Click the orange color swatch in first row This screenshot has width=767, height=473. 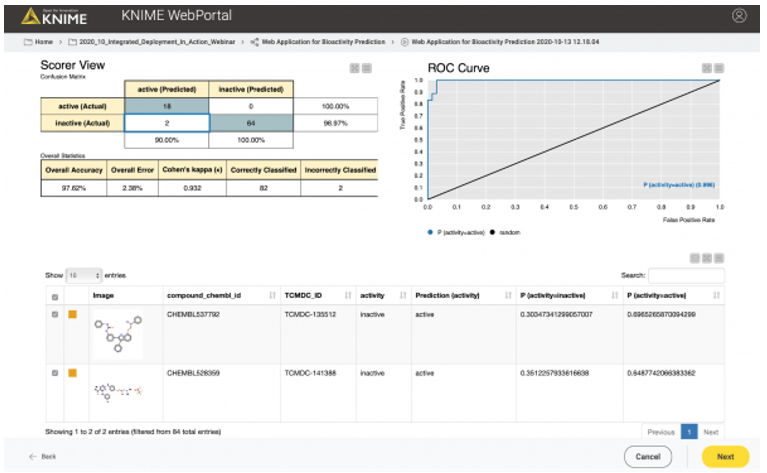click(72, 316)
